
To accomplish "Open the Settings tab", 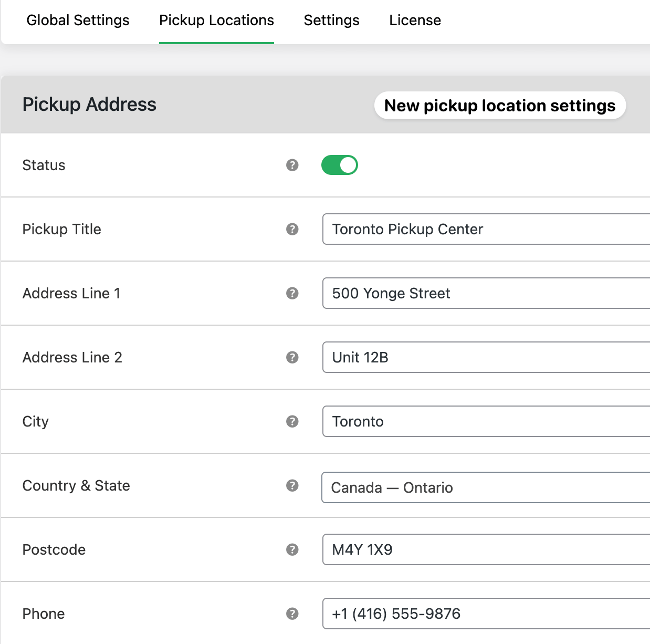I will [x=331, y=20].
